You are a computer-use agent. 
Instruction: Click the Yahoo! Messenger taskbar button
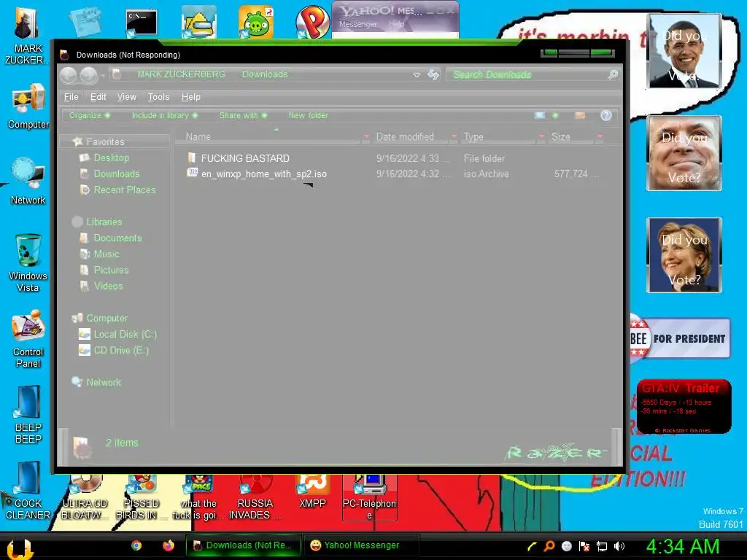coord(362,545)
